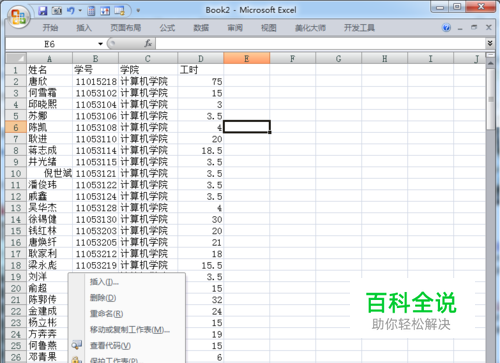The width and height of the screenshot is (500, 363).
Task: Minimize the ribbon workbook window button
Action: coord(460,28)
